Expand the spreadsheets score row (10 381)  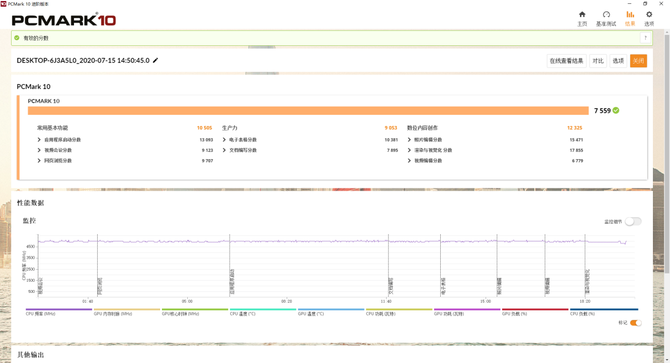pyautogui.click(x=310, y=140)
